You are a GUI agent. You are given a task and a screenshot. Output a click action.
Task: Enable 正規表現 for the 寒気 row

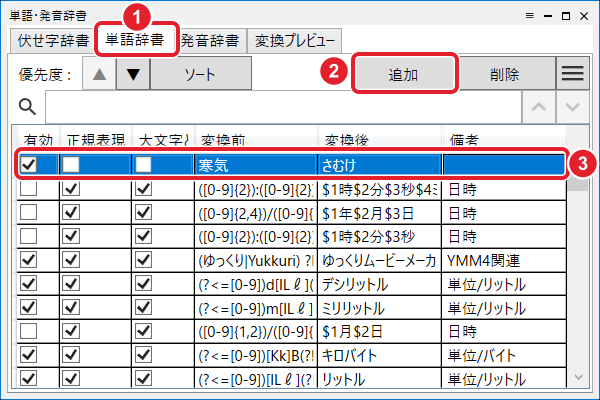[71, 165]
